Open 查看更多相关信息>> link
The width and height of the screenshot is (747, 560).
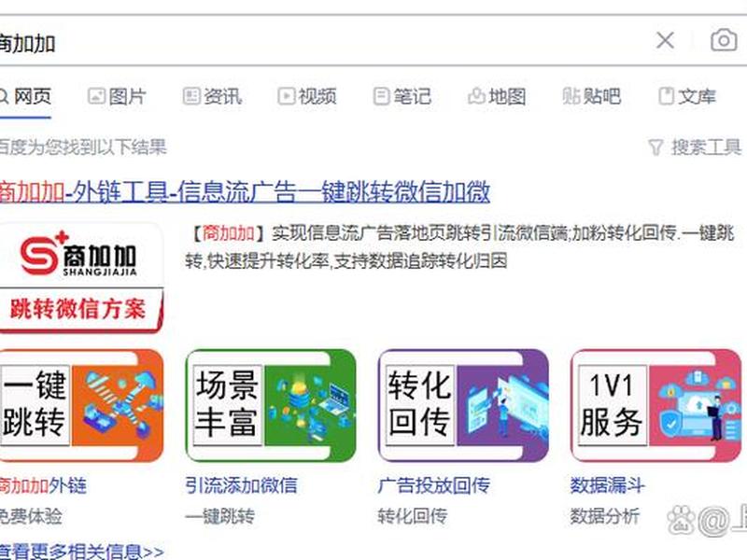pyautogui.click(x=81, y=552)
